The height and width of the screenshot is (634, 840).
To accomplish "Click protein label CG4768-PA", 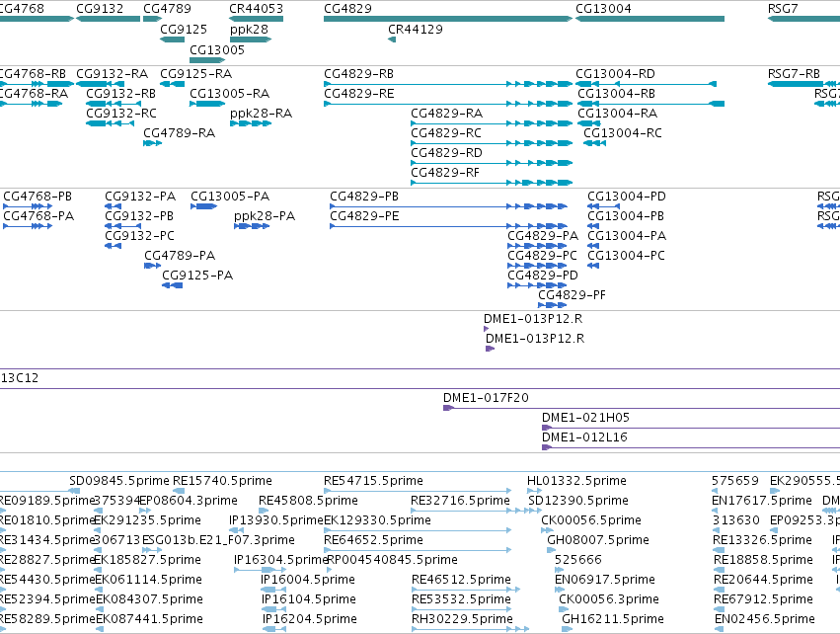I will click(x=38, y=216).
